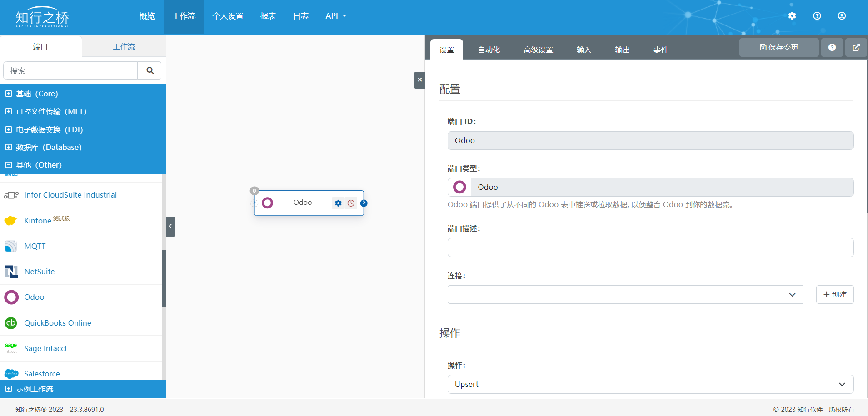The image size is (868, 416).
Task: Click the Odoo node's gear icon
Action: coord(338,203)
